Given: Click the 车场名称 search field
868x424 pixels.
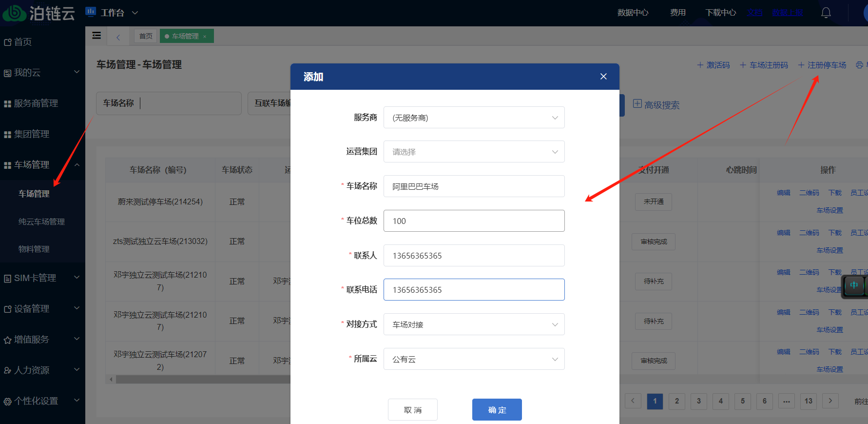Looking at the screenshot, I should (x=169, y=103).
